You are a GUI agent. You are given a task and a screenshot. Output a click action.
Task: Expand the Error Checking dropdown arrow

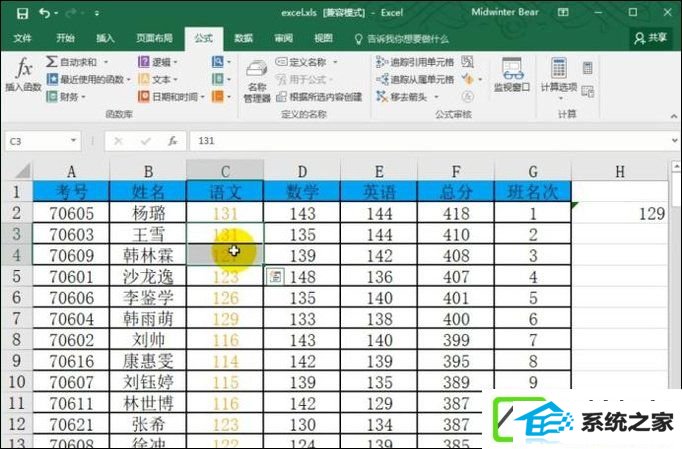coord(480,80)
